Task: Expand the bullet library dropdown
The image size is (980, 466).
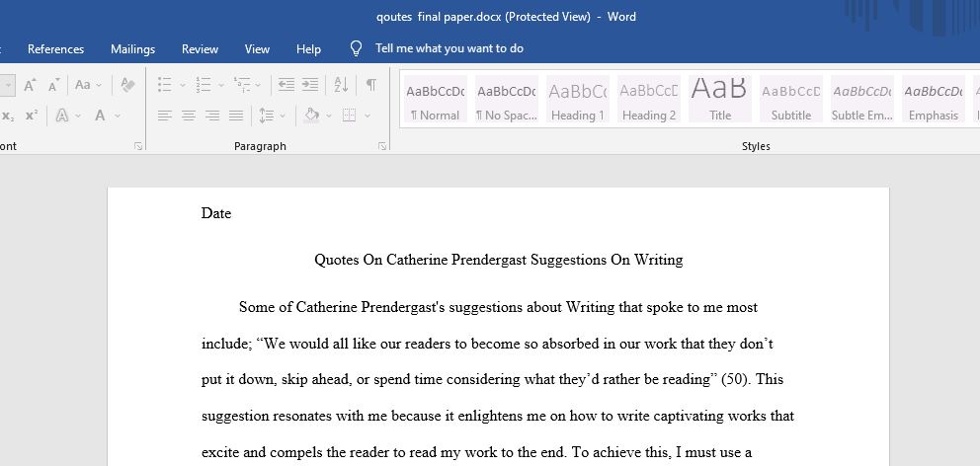Action: click(183, 85)
